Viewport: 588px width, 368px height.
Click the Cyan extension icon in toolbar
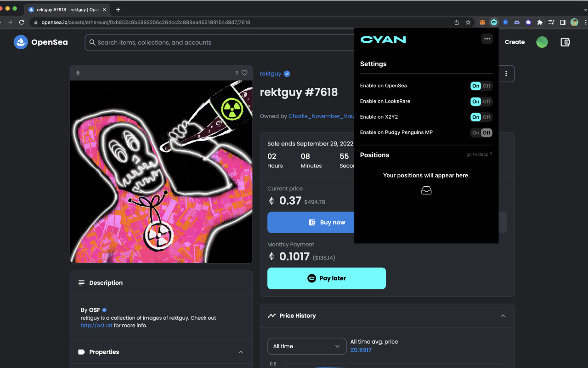[x=494, y=22]
